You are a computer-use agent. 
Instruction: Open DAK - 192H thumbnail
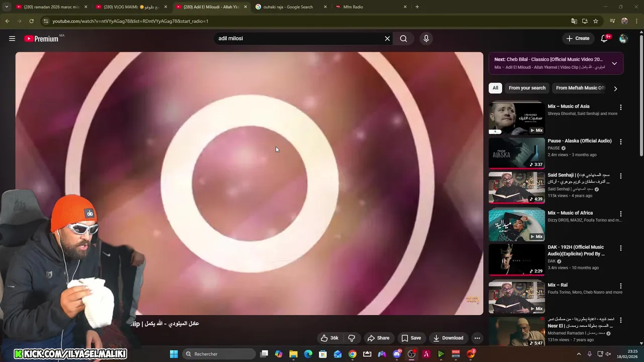517,260
